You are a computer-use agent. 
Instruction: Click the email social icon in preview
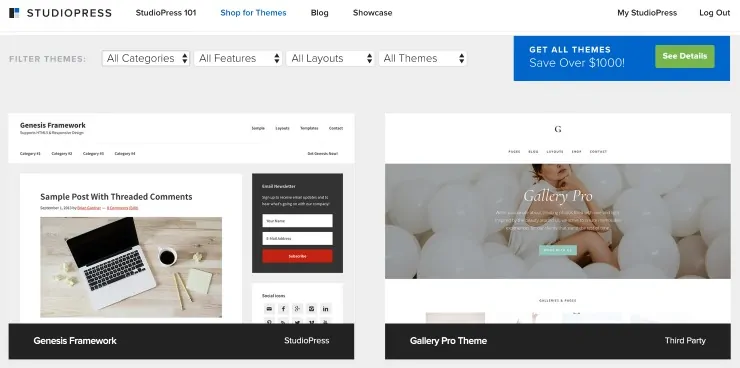(x=269, y=309)
